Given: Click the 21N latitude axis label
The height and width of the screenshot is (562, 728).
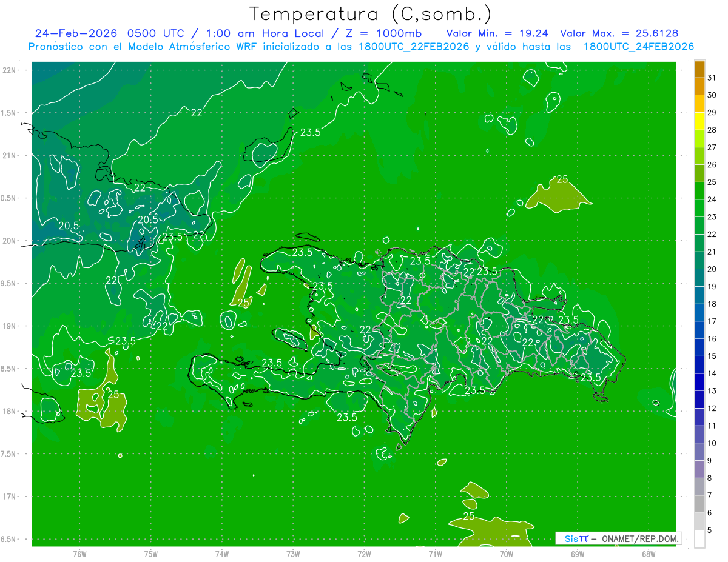Looking at the screenshot, I should click(x=10, y=156).
